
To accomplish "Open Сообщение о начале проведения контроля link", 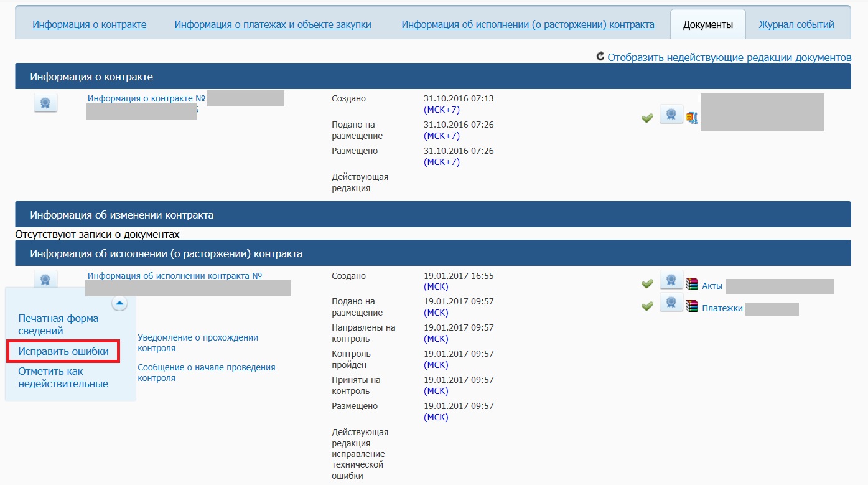I will point(206,372).
